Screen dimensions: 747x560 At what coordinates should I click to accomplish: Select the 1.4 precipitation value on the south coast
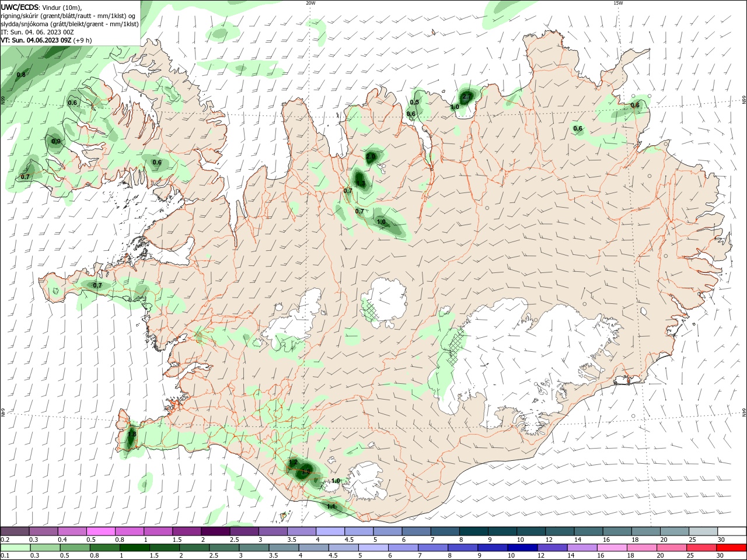[x=331, y=507]
